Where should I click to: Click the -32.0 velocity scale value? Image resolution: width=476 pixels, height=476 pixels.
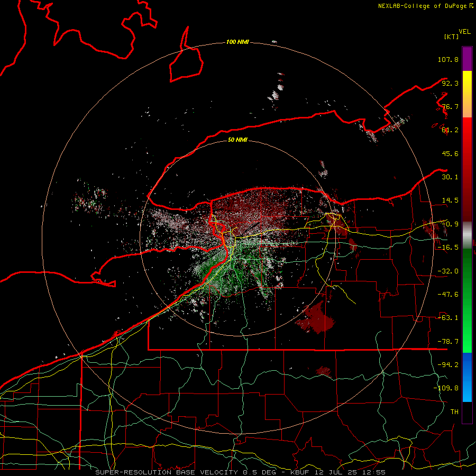(448, 271)
